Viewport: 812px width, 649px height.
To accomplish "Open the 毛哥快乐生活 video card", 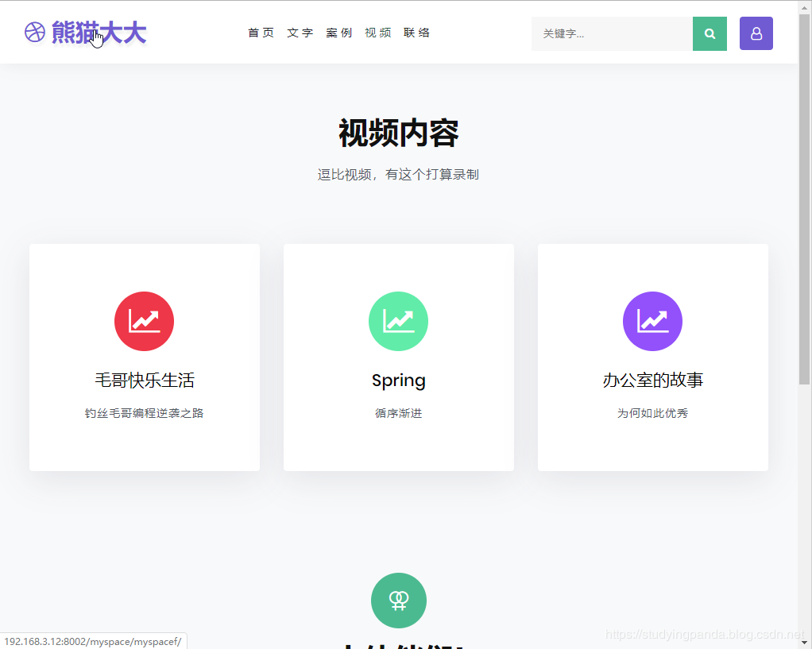I will point(144,380).
